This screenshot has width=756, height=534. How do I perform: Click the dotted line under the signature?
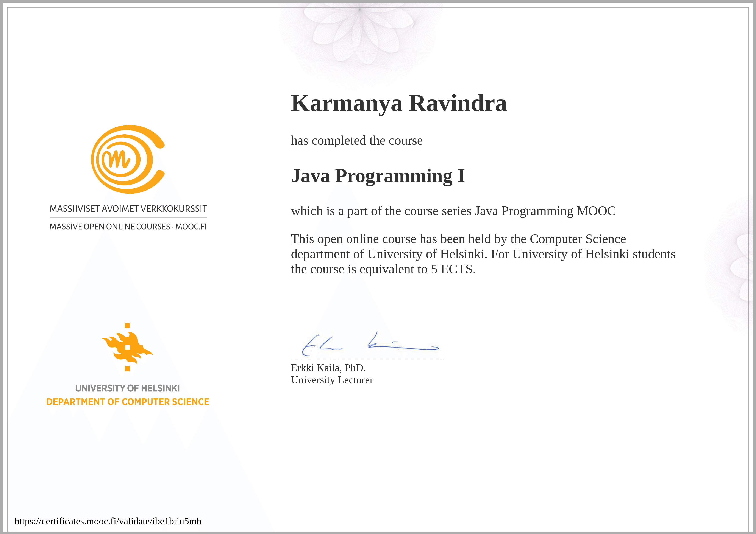[x=367, y=360]
